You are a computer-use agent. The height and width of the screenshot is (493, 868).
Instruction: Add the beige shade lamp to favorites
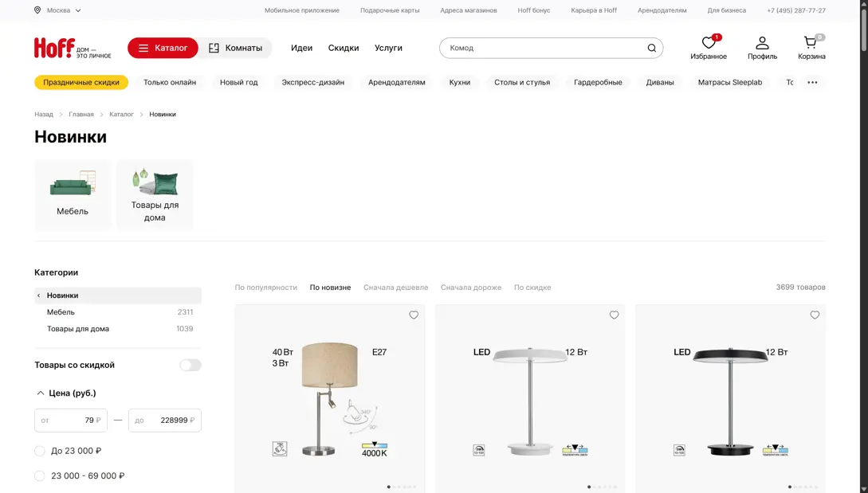414,315
